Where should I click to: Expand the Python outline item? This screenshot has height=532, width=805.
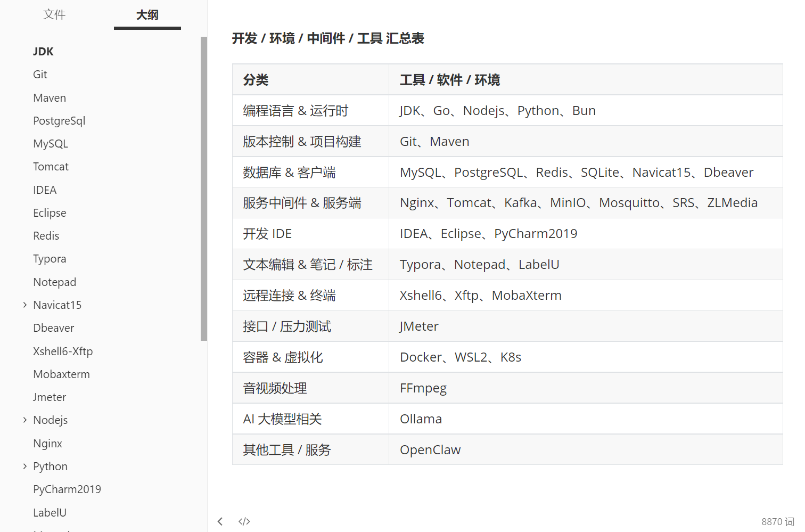[24, 466]
